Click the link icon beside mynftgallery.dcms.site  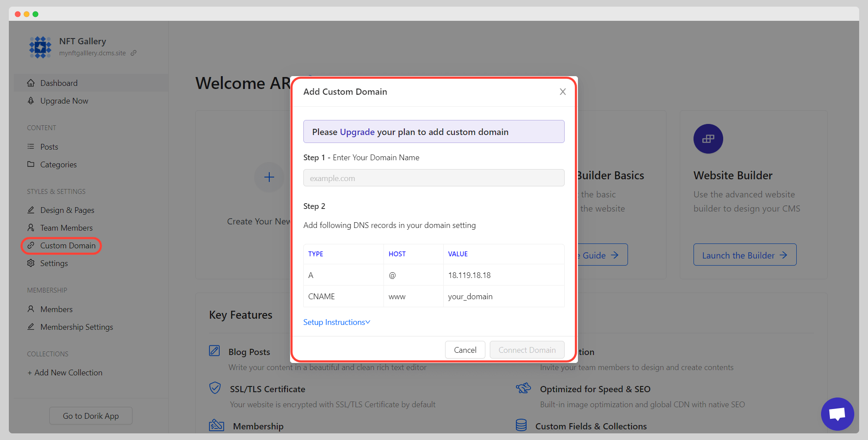click(134, 53)
